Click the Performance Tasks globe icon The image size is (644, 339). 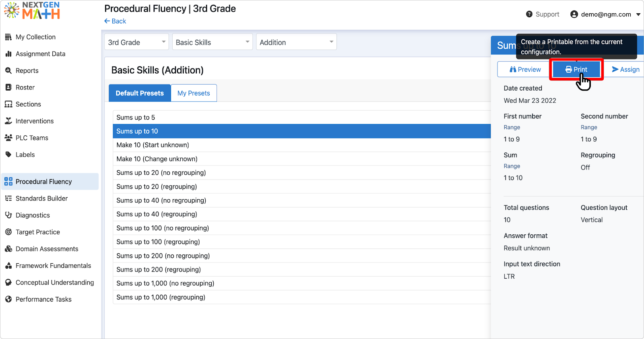[x=8, y=299]
